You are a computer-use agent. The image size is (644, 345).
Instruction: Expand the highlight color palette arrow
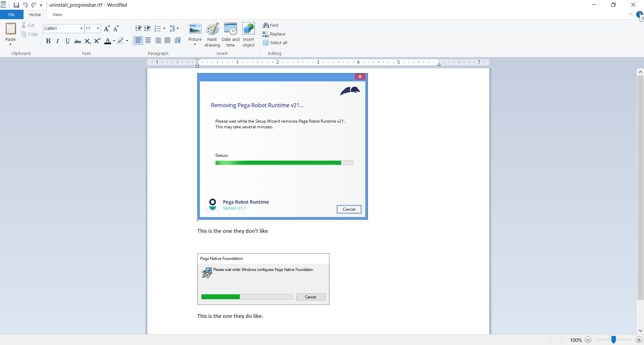tap(127, 41)
